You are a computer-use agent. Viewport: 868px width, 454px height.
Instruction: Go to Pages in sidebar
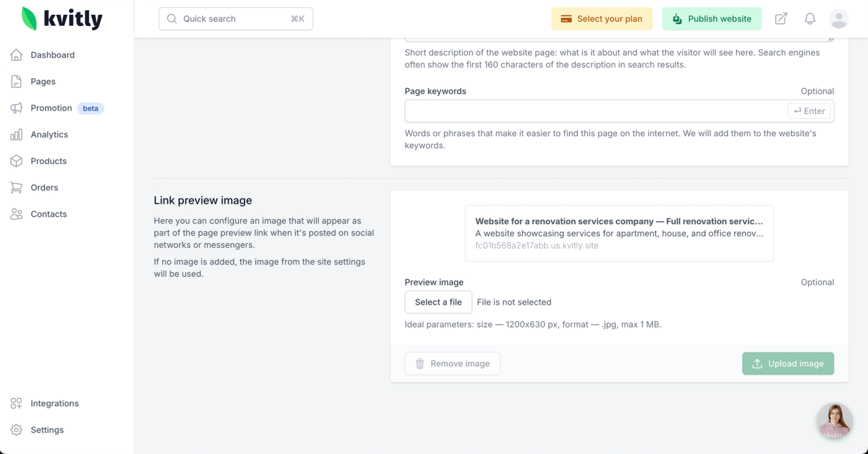(43, 82)
